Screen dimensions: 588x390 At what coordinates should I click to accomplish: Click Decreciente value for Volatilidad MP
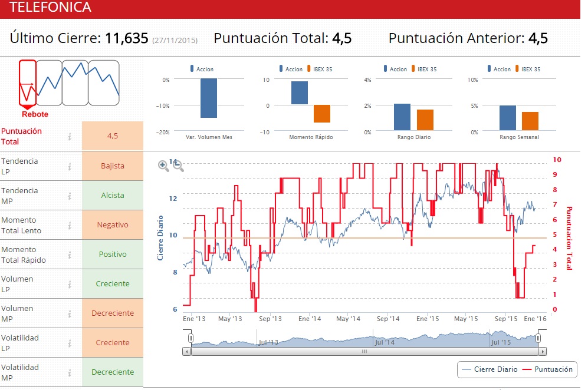coord(113,372)
